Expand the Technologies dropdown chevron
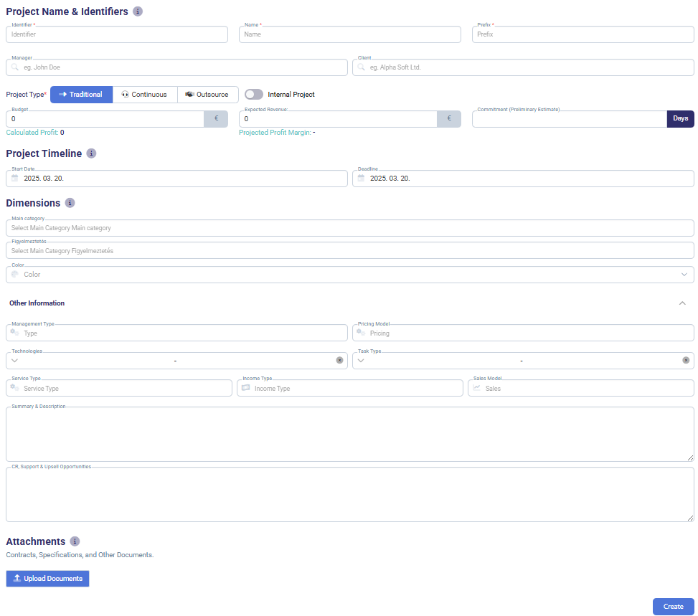The image size is (698, 616). coord(14,360)
